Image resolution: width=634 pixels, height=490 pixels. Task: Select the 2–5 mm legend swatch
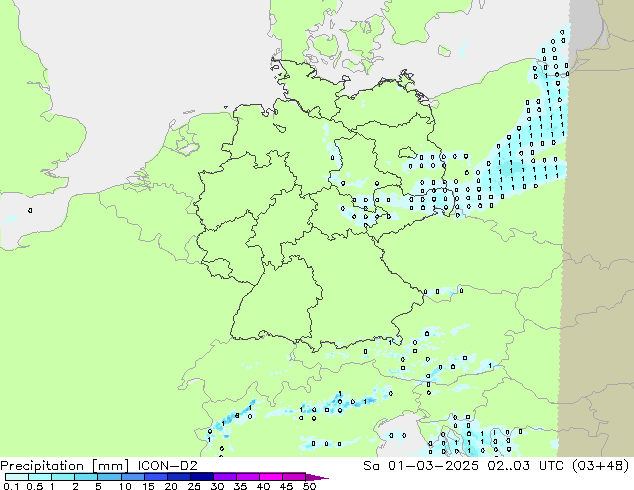point(86,477)
